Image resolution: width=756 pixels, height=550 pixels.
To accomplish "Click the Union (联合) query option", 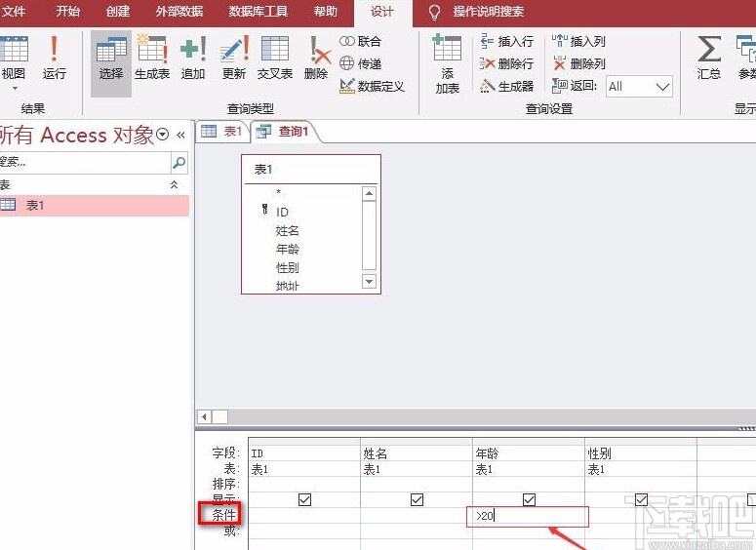I will coord(360,42).
